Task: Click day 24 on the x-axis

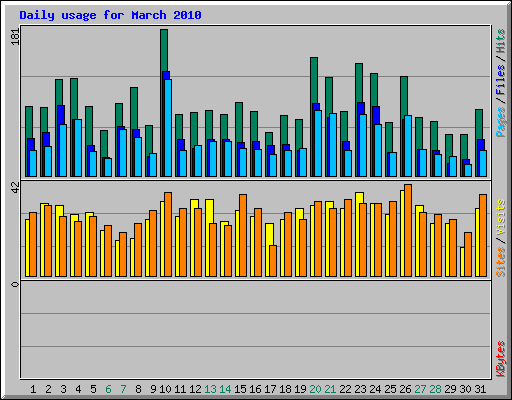Action: (375, 389)
